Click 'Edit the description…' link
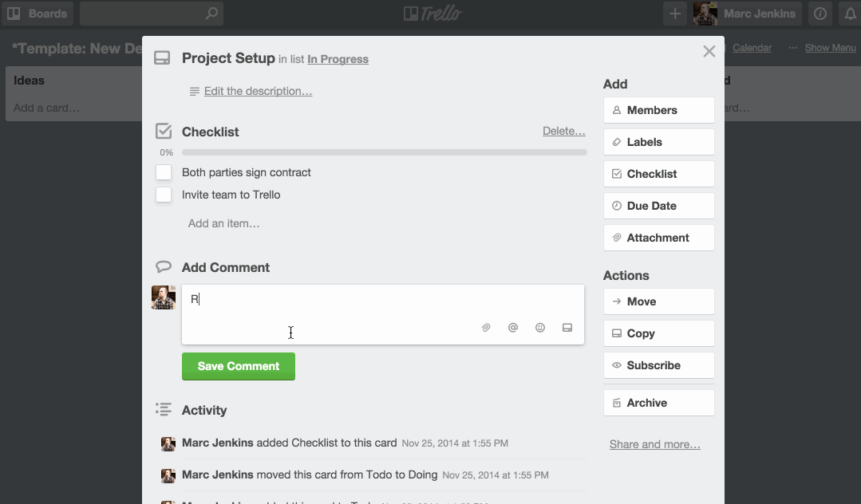Image resolution: width=861 pixels, height=504 pixels. pyautogui.click(x=258, y=91)
